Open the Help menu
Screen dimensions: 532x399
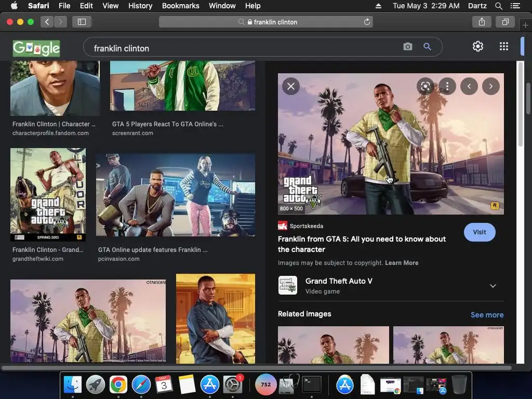tap(253, 6)
